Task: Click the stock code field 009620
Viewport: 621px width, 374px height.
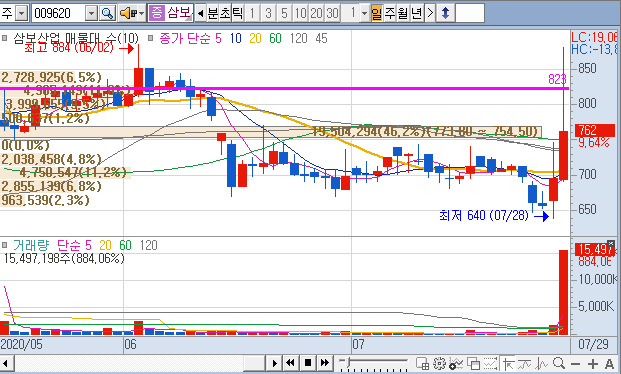Action: (x=58, y=13)
